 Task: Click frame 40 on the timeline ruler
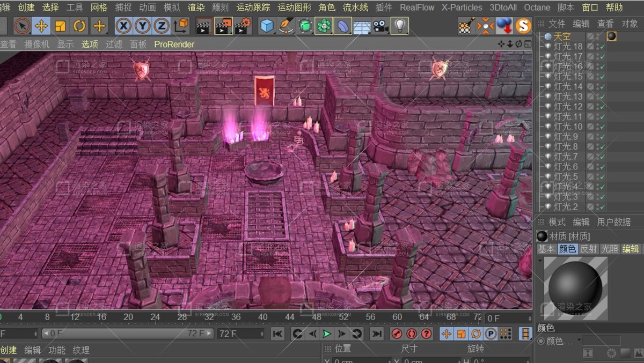(x=263, y=317)
